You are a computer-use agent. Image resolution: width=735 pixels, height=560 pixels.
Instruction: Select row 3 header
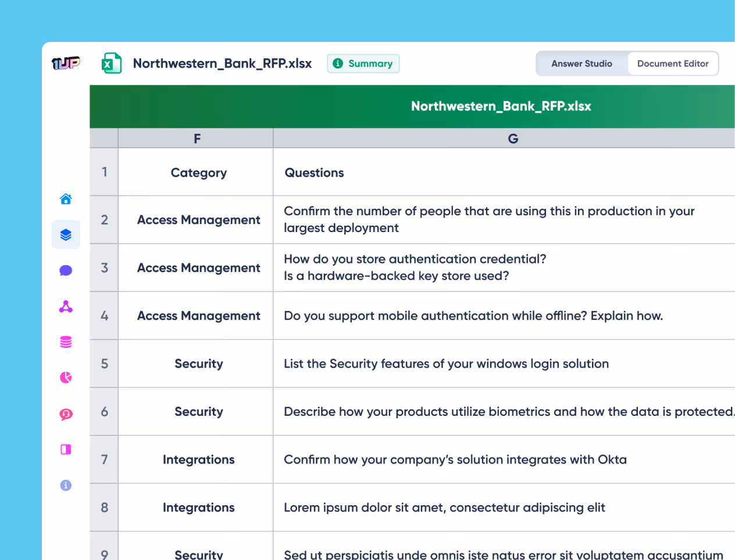tap(104, 268)
